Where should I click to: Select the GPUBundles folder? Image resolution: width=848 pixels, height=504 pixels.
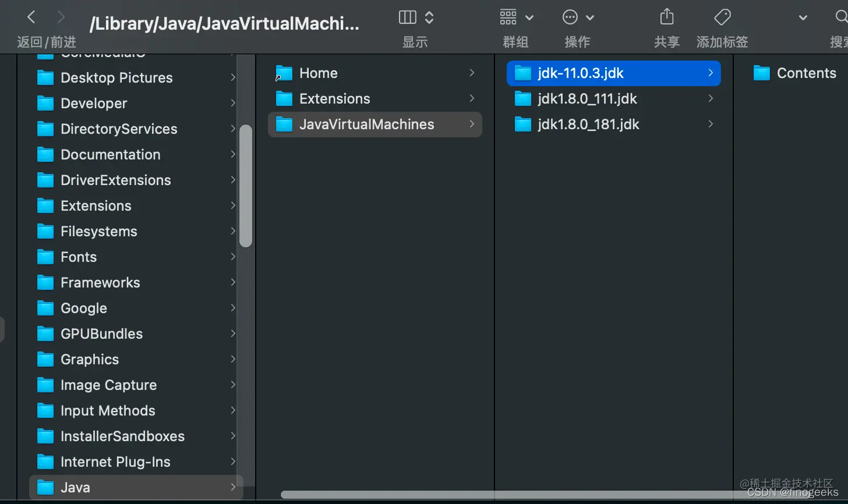(136, 333)
